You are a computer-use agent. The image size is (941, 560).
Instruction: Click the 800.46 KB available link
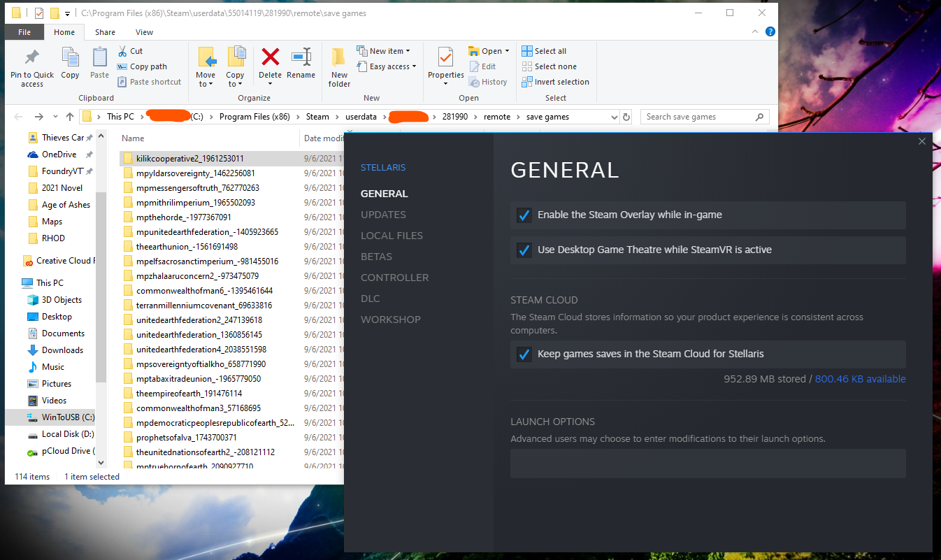860,379
